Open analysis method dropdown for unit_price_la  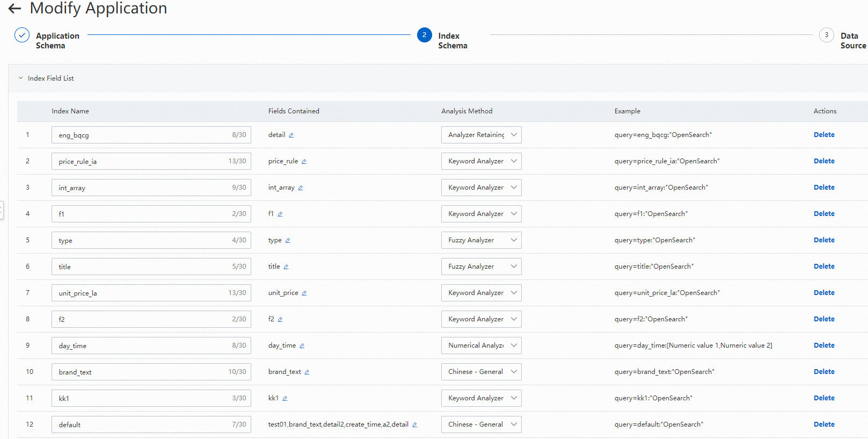pos(482,293)
